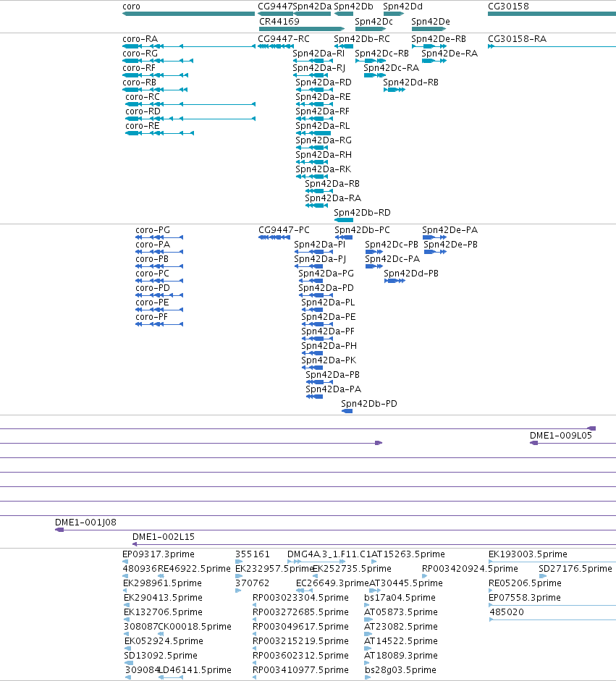Select transcript Spn42Da-RI
This screenshot has width=616, height=681.
[312, 61]
